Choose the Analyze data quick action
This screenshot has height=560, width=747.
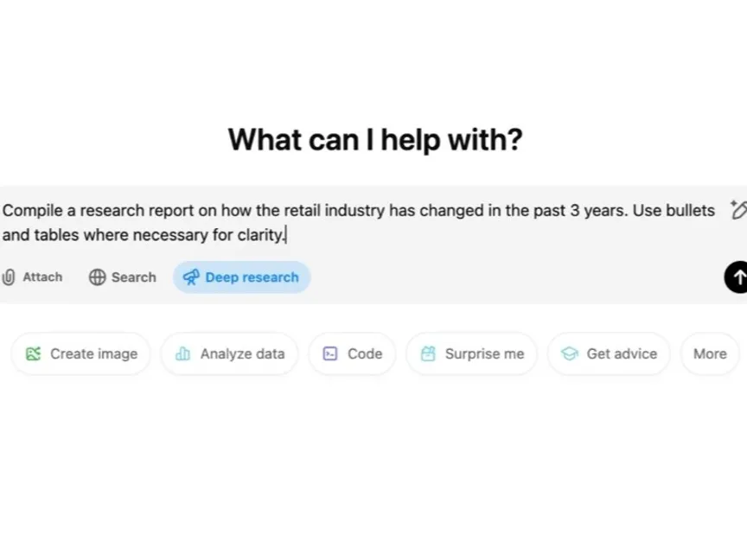[x=229, y=353]
